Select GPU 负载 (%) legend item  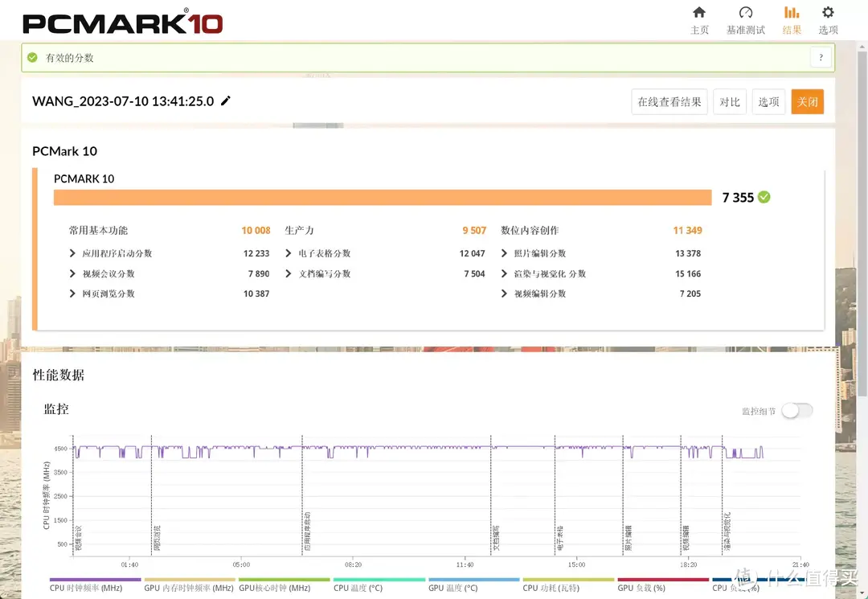663,584
